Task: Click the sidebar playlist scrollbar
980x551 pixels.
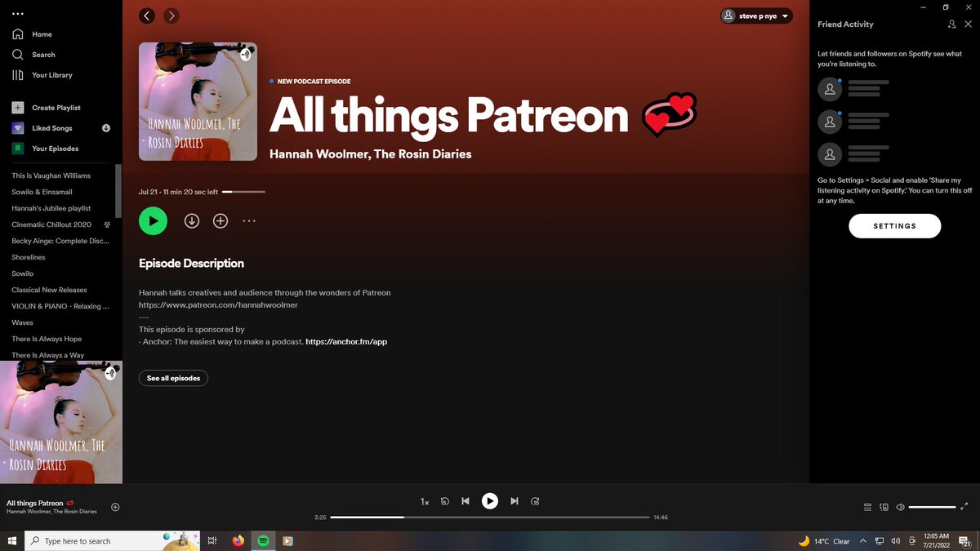Action: (x=118, y=191)
